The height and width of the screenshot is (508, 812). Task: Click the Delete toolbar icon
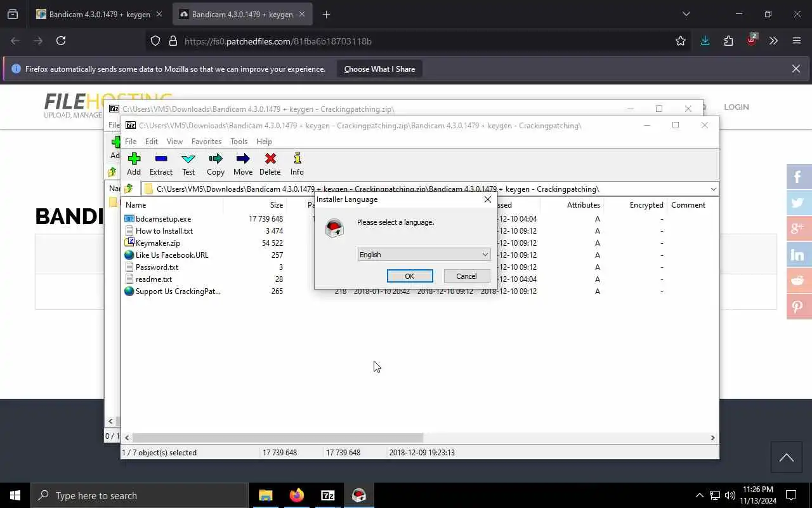pos(270,159)
